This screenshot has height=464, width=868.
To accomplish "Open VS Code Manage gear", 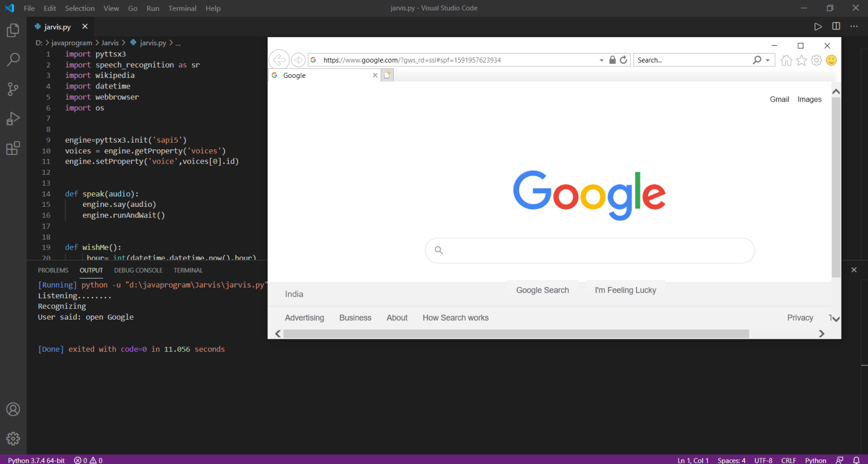I will click(13, 439).
